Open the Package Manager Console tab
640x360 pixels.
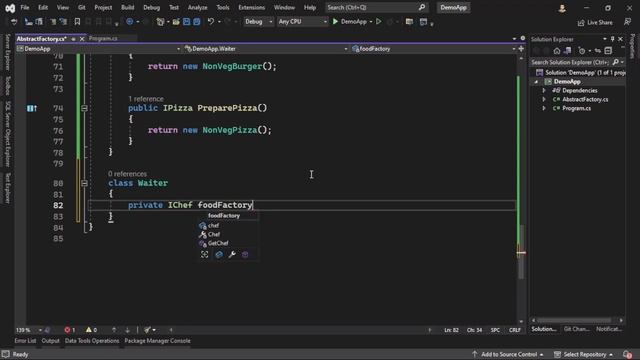click(157, 341)
